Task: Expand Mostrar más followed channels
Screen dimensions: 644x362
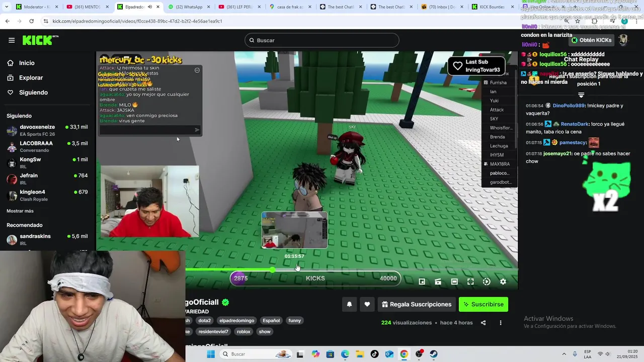Action: pos(20,211)
